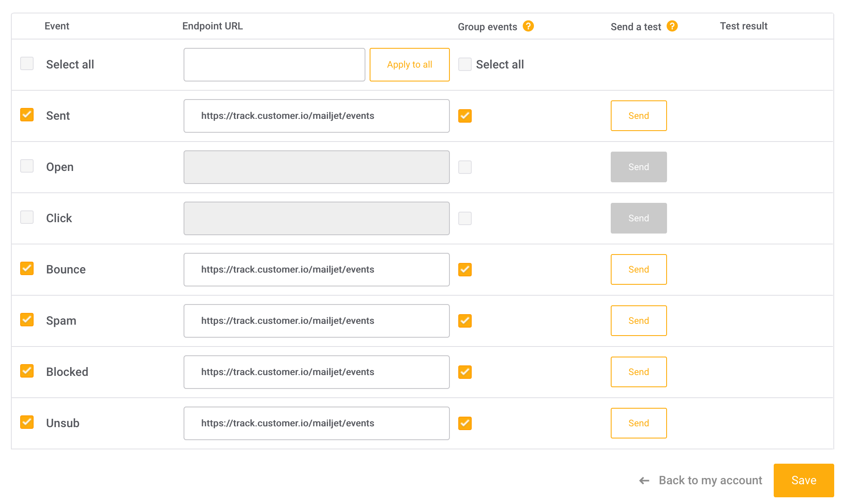Screen dimensions: 851x504
Task: Uncheck the Unsub event checkbox
Action: pyautogui.click(x=27, y=422)
